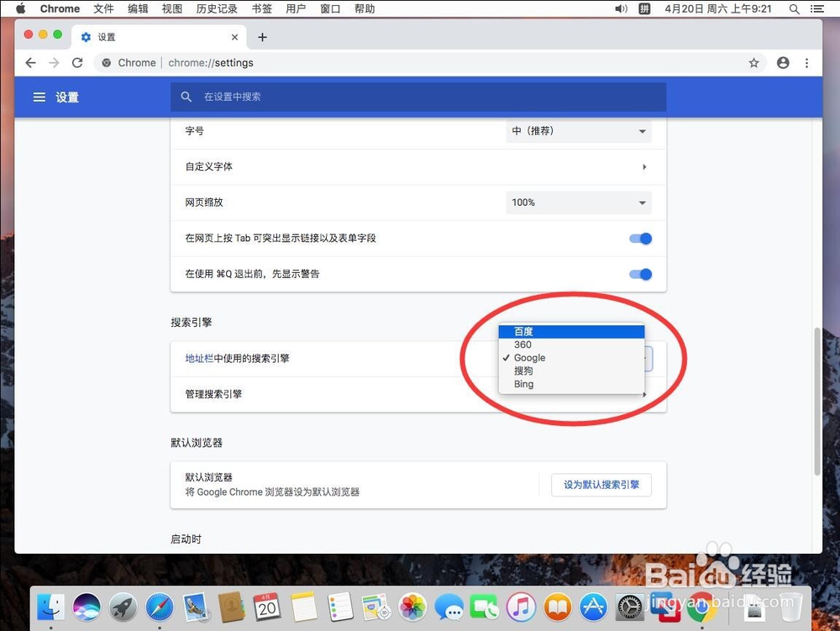840x631 pixels.
Task: Click the 设为默认搜索引擎 button
Action: tap(601, 485)
